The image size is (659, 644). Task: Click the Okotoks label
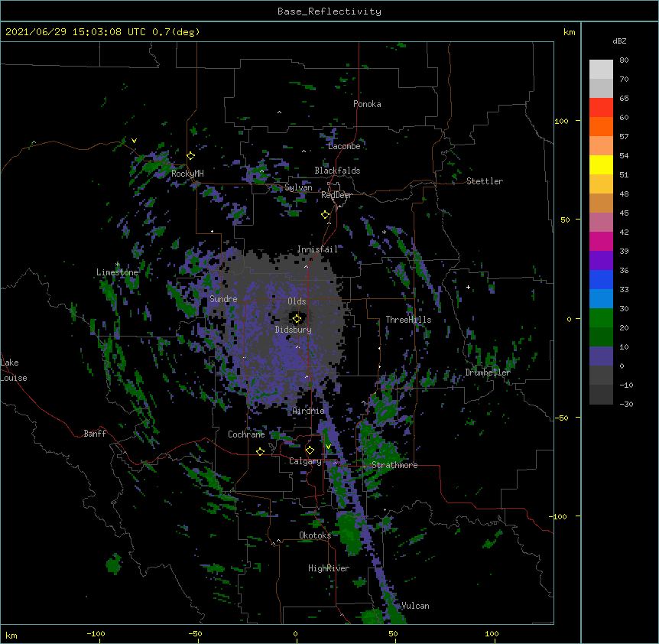click(x=315, y=535)
